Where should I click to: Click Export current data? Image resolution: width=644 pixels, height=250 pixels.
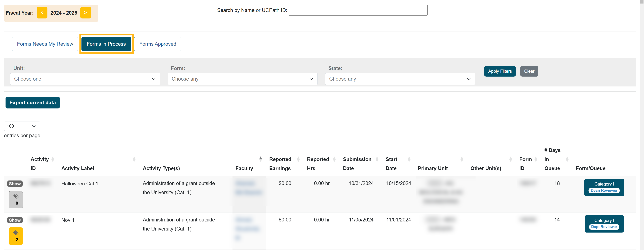(33, 102)
